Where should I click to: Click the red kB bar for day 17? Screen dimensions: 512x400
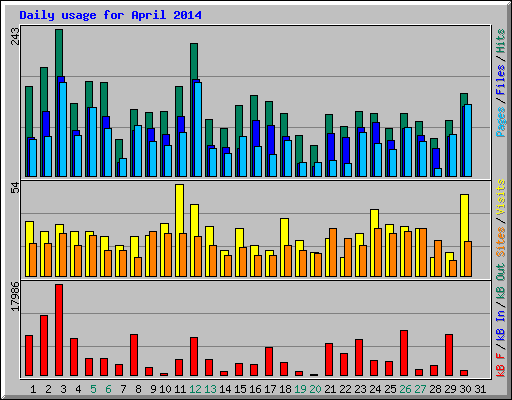coord(269,361)
